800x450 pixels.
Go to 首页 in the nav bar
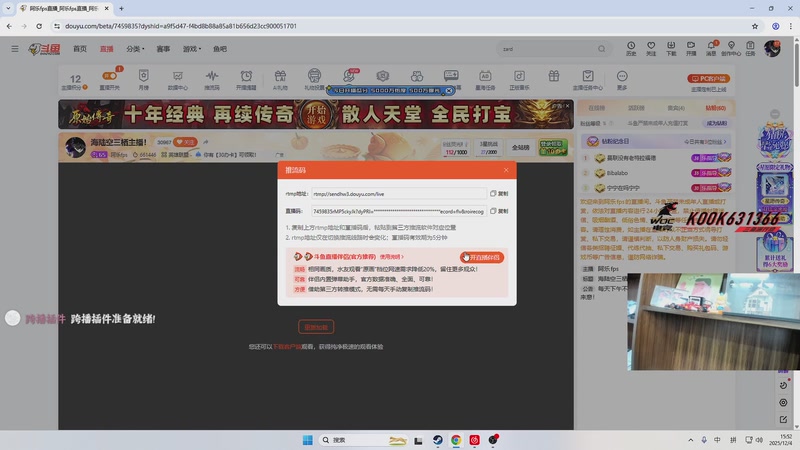click(80, 49)
